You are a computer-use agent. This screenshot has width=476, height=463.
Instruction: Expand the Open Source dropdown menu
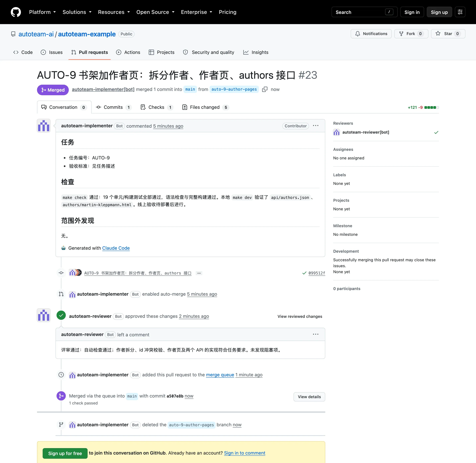pos(155,12)
